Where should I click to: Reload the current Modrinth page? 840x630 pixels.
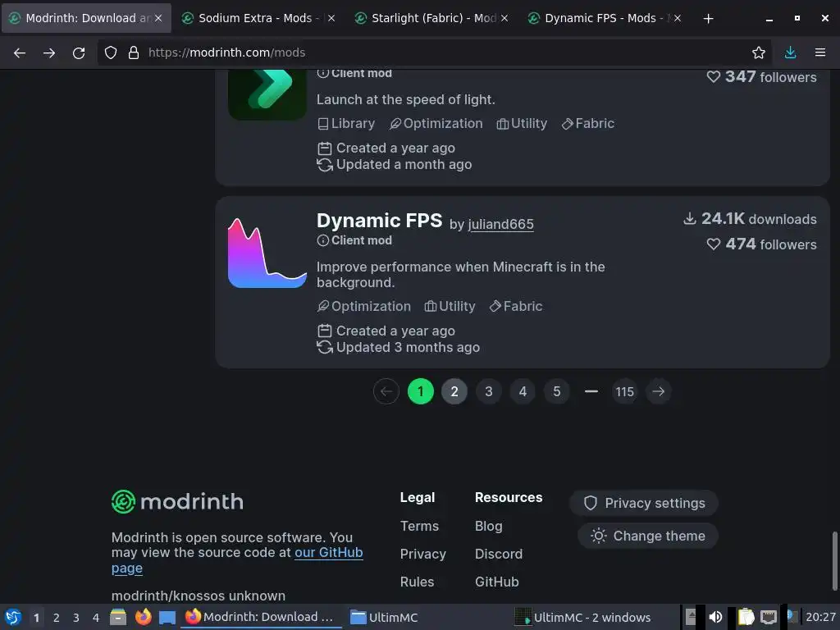(79, 52)
